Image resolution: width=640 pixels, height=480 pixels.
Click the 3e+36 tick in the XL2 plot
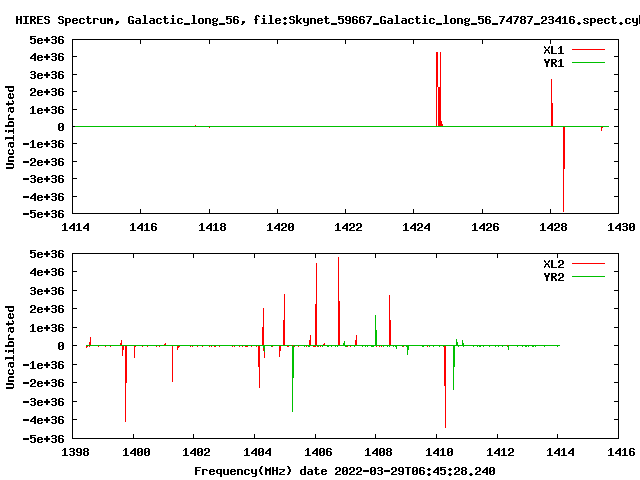tap(47, 291)
